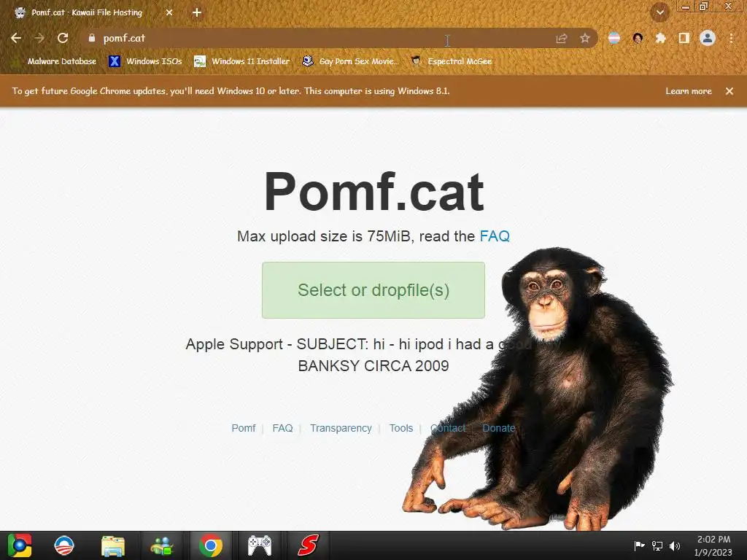Reload the pomf.cat page
Viewport: 747px width, 560px height.
click(63, 38)
